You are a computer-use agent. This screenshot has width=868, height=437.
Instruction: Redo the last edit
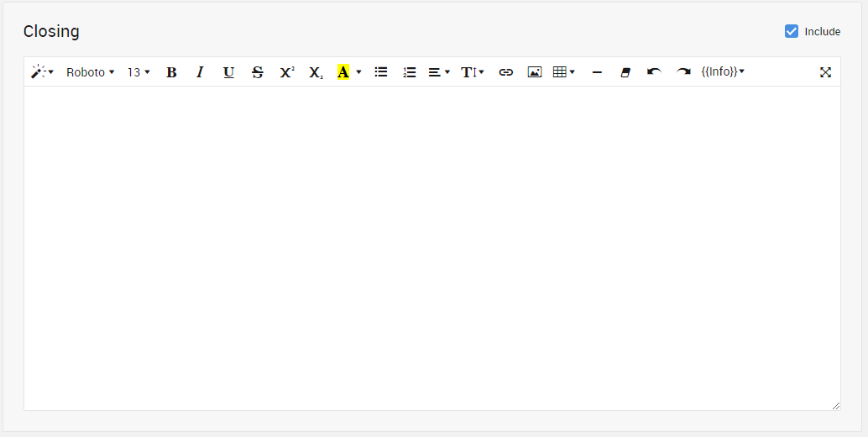coord(683,72)
